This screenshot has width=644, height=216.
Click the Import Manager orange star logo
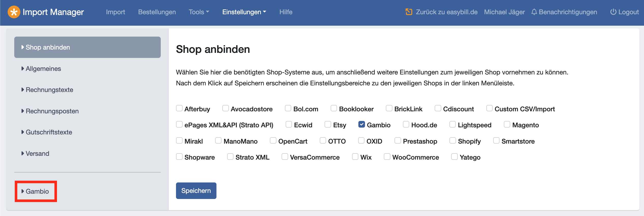tap(14, 12)
